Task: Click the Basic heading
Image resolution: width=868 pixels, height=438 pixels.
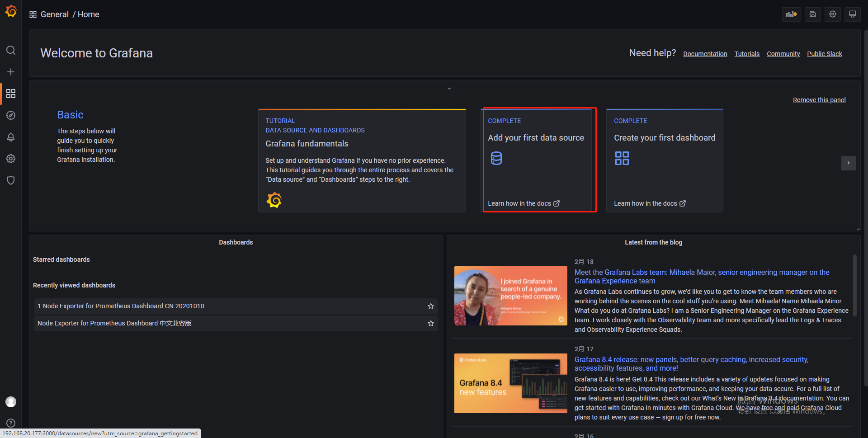Action: coord(70,115)
